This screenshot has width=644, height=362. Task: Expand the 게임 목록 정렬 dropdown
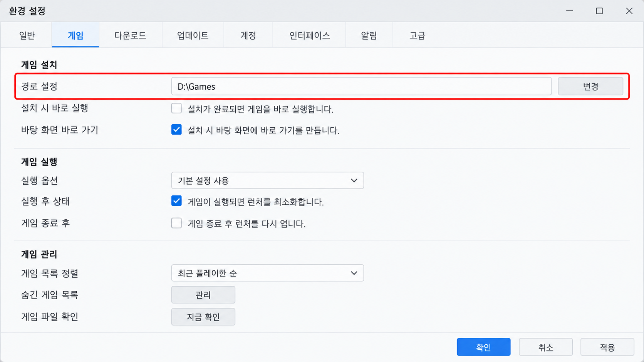pos(267,273)
